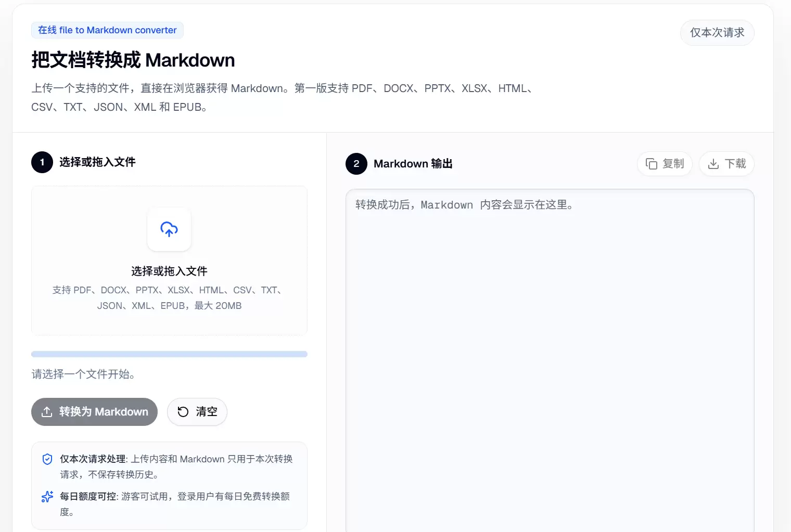The width and height of the screenshot is (791, 532).
Task: Click the 复制 button label
Action: [673, 164]
